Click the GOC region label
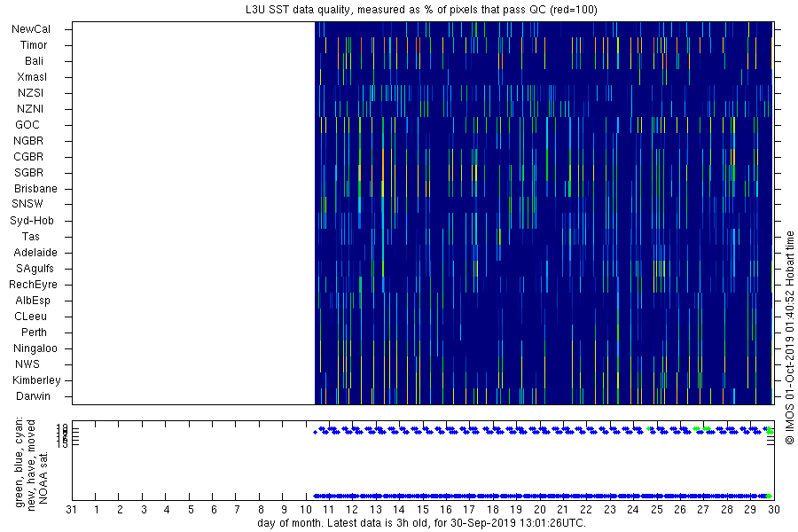 (x=27, y=125)
